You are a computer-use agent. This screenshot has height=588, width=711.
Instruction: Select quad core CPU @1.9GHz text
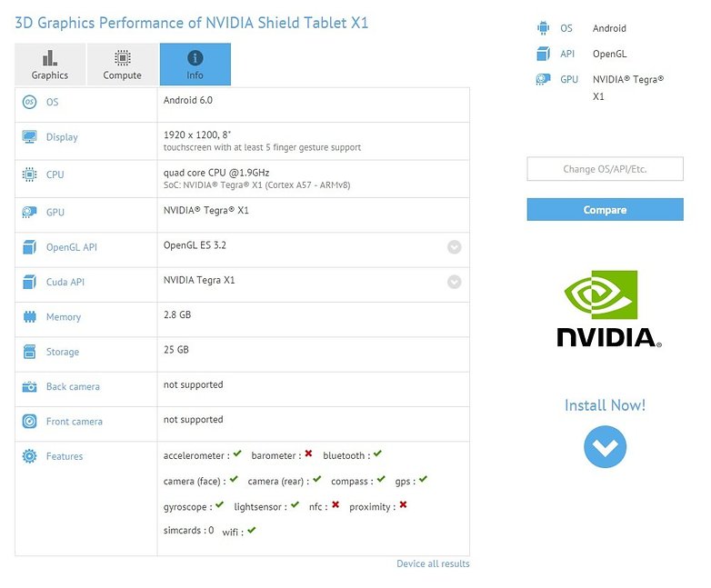point(216,173)
